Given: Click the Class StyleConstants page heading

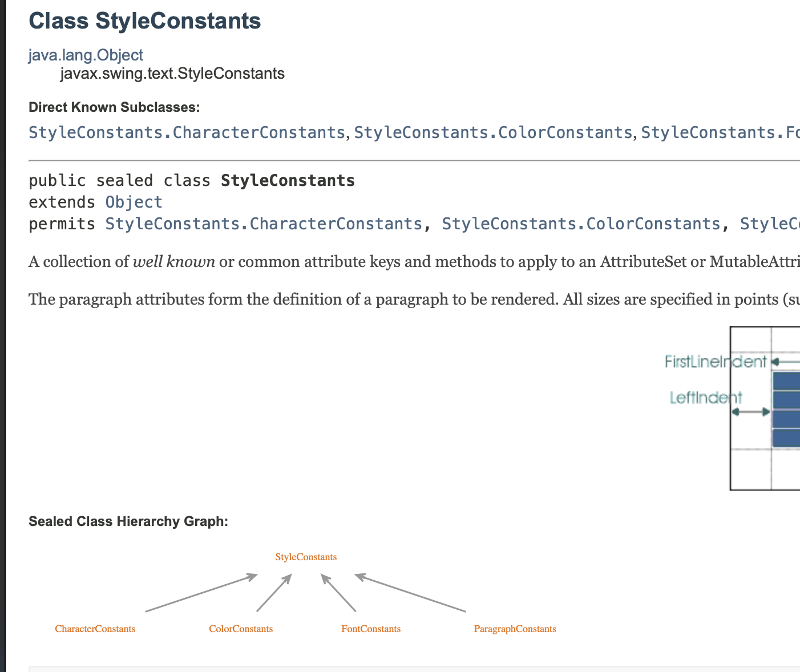Looking at the screenshot, I should 145,21.
